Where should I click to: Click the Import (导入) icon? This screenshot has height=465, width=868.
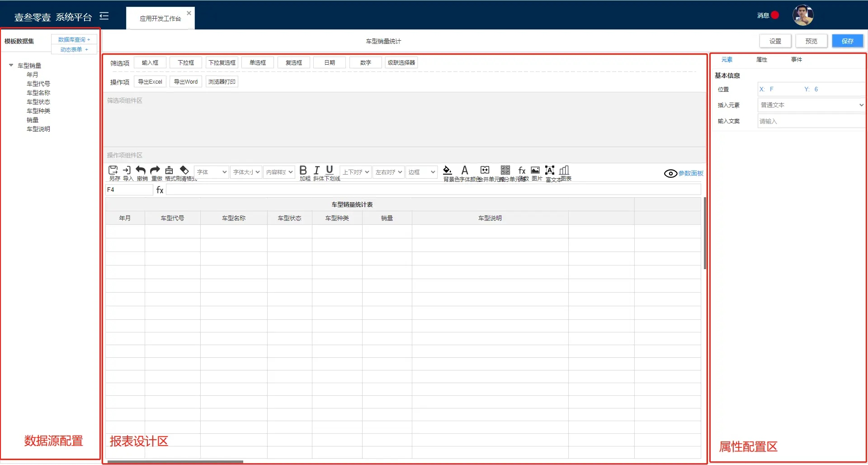(x=127, y=170)
